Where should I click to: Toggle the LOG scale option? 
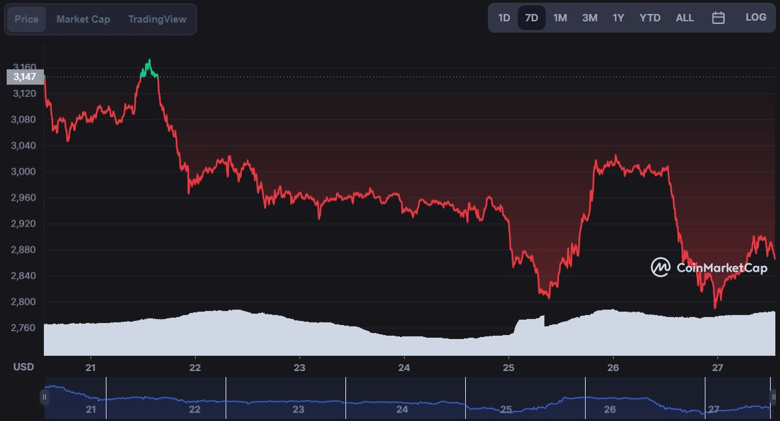tap(755, 18)
